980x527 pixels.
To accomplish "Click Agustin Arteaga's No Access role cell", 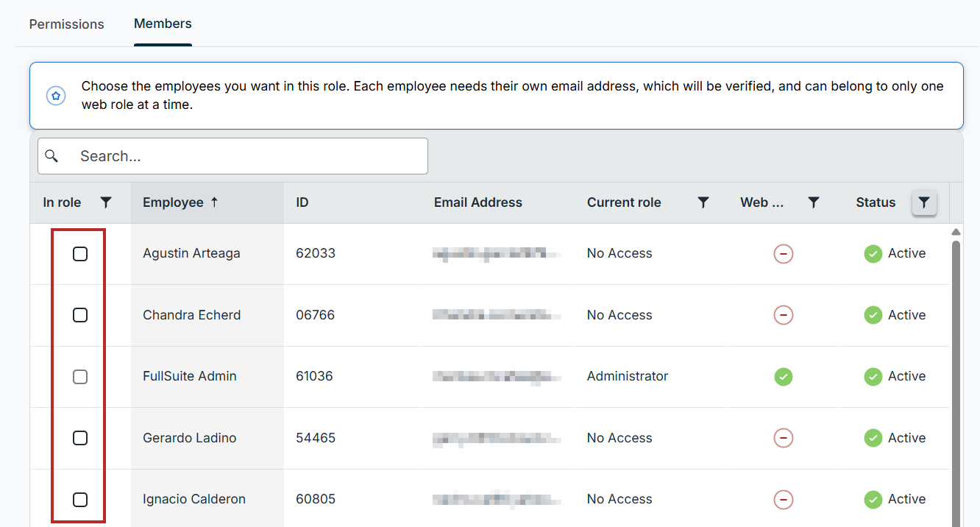I will click(x=619, y=253).
